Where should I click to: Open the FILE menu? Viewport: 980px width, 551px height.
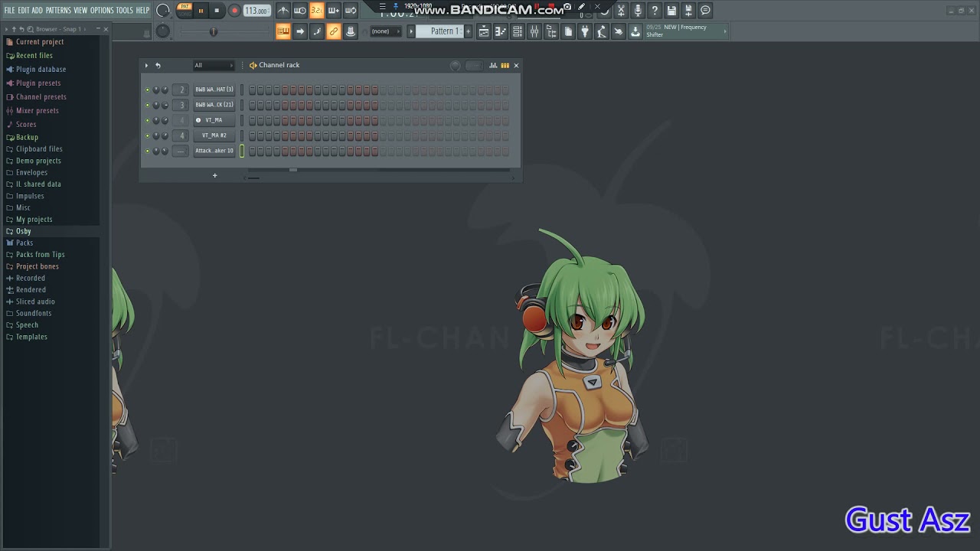coord(9,11)
